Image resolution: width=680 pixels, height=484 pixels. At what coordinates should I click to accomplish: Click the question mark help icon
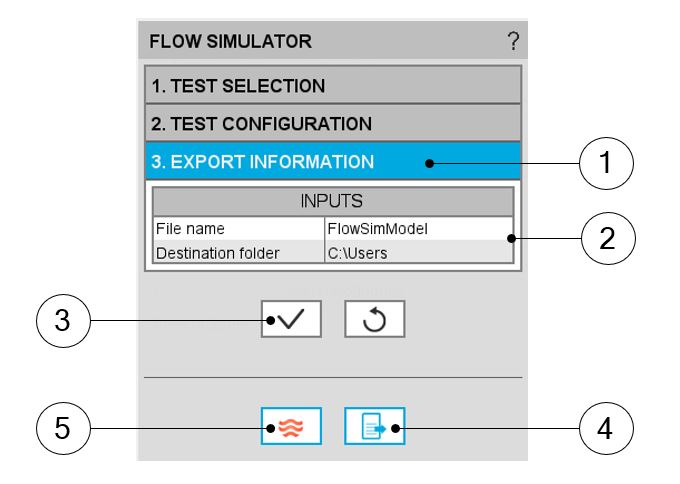(x=513, y=42)
